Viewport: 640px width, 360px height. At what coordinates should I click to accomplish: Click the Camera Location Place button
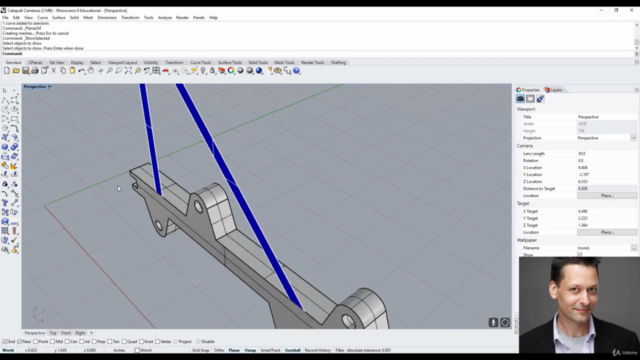pos(607,196)
